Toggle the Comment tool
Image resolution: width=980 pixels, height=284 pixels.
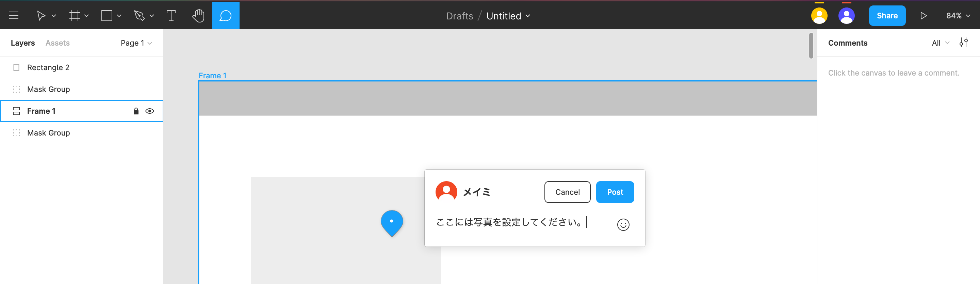[226, 16]
